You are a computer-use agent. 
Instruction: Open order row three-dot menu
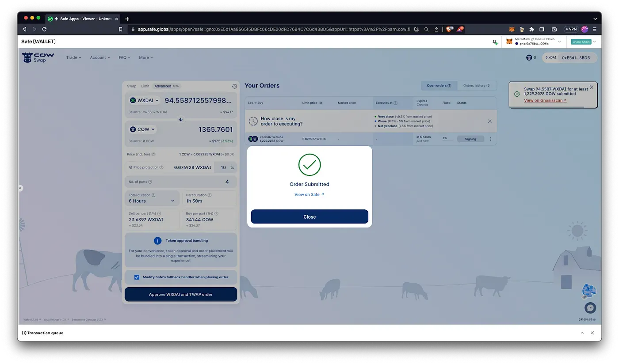tap(490, 139)
